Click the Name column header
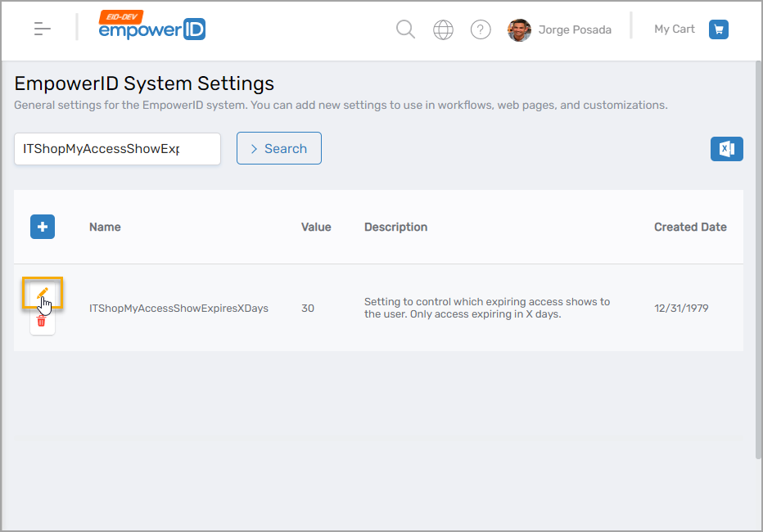This screenshot has height=532, width=763. click(105, 227)
